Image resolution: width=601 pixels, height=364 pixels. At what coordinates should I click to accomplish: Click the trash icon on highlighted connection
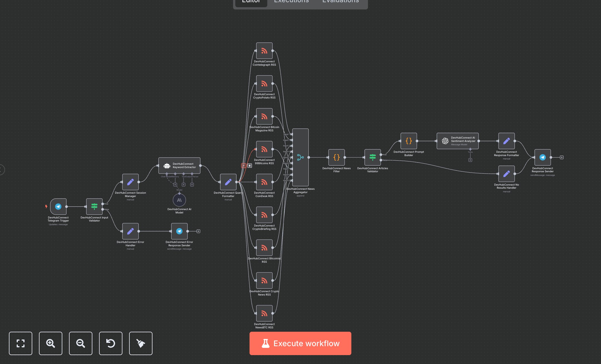[x=250, y=166]
